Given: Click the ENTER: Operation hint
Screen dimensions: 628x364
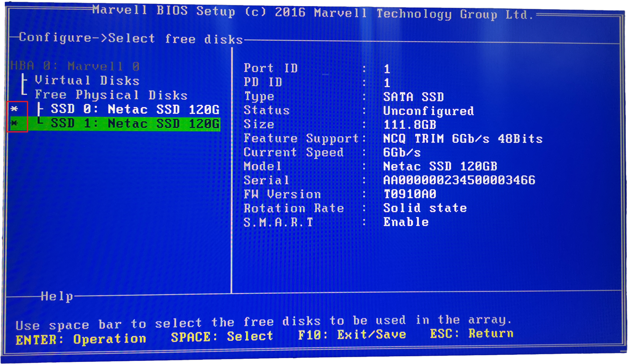Looking at the screenshot, I should click(x=81, y=339).
